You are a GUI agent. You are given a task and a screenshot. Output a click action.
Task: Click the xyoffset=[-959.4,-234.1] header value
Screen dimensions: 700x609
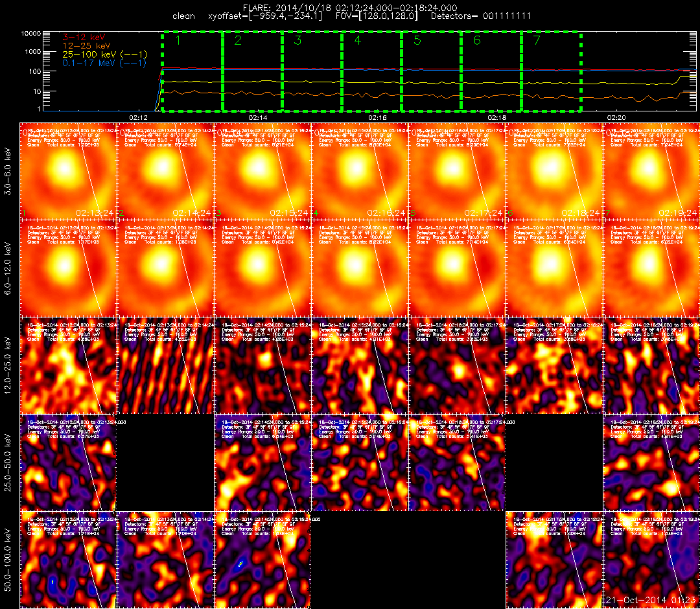[x=264, y=16]
